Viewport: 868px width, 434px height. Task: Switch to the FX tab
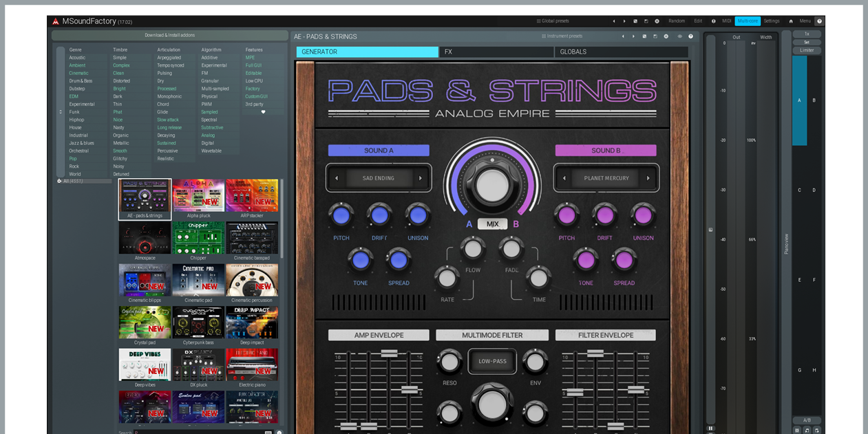pyautogui.click(x=496, y=52)
